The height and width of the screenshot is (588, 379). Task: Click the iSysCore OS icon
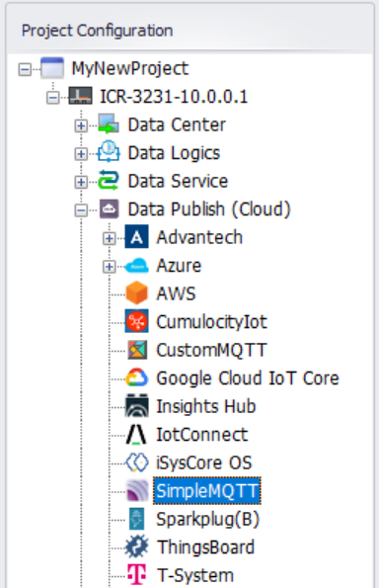click(136, 462)
